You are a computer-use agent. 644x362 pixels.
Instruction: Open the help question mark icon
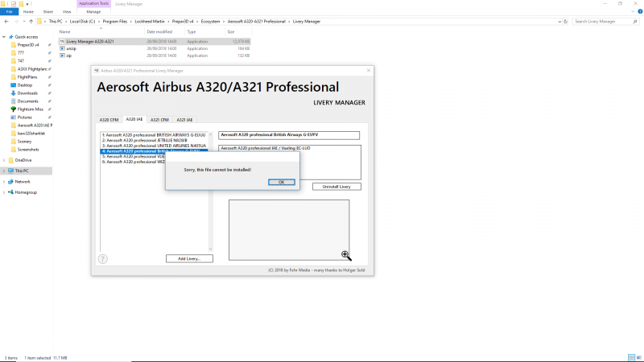pyautogui.click(x=103, y=259)
